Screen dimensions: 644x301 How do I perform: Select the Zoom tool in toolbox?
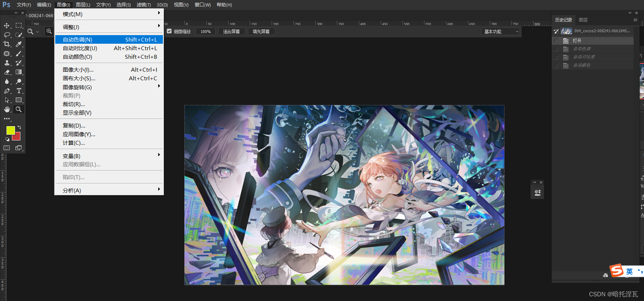click(19, 109)
